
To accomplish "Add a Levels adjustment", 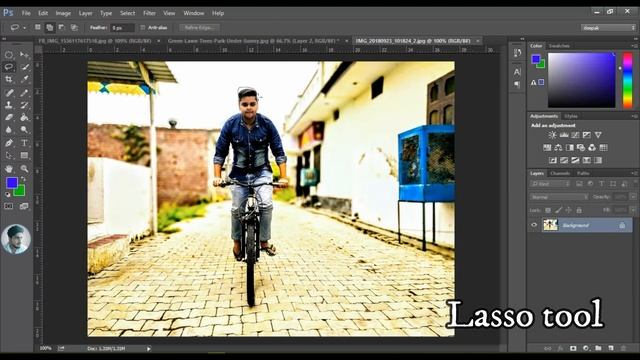I will click(x=564, y=135).
